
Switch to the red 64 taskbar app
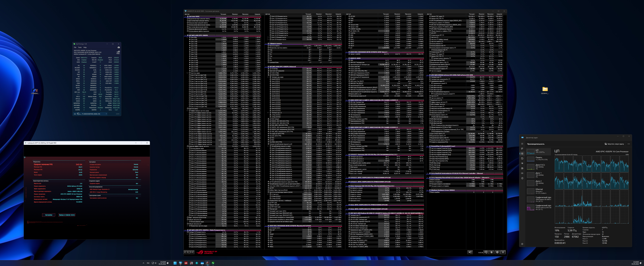pos(186,263)
